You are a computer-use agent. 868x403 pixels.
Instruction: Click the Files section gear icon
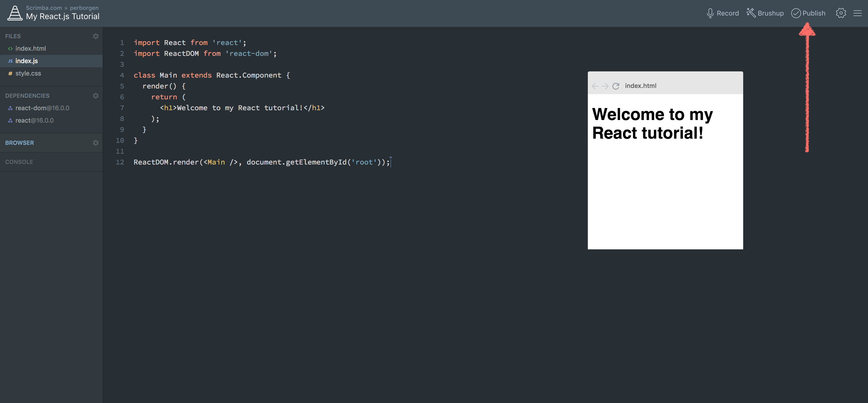coord(96,36)
